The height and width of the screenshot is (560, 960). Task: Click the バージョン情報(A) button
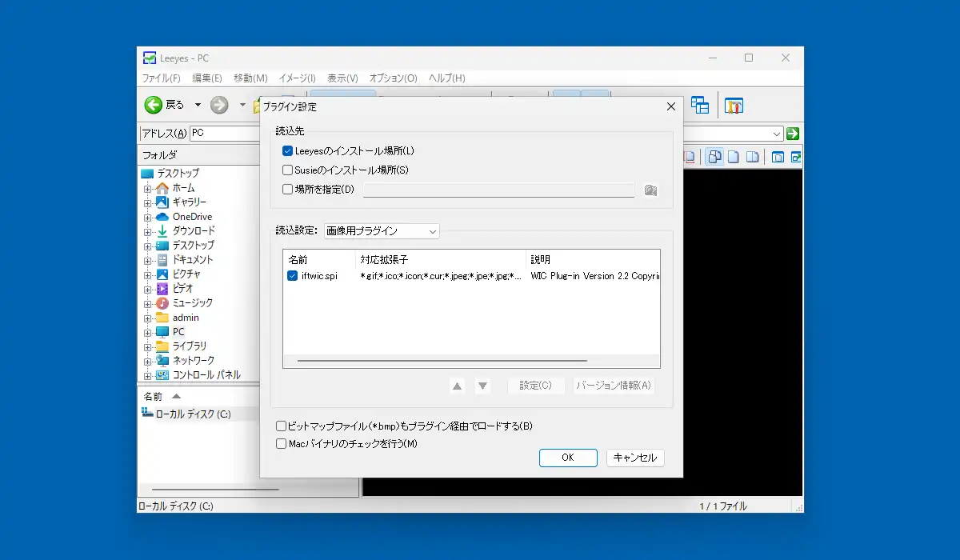click(614, 386)
